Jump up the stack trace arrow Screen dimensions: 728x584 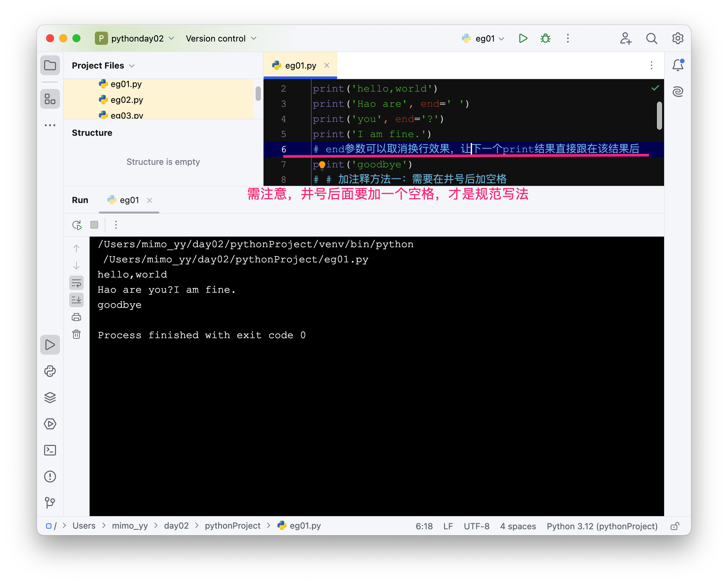click(x=77, y=248)
